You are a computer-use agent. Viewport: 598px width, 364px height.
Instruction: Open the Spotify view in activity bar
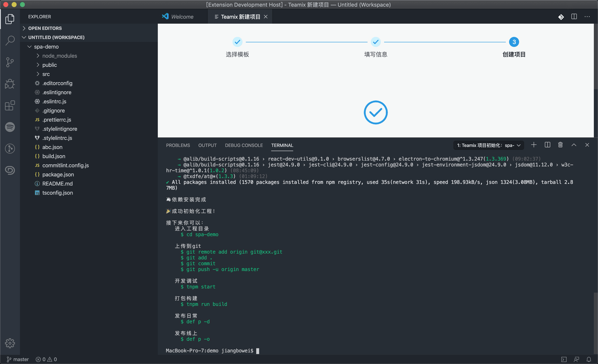(x=10, y=127)
